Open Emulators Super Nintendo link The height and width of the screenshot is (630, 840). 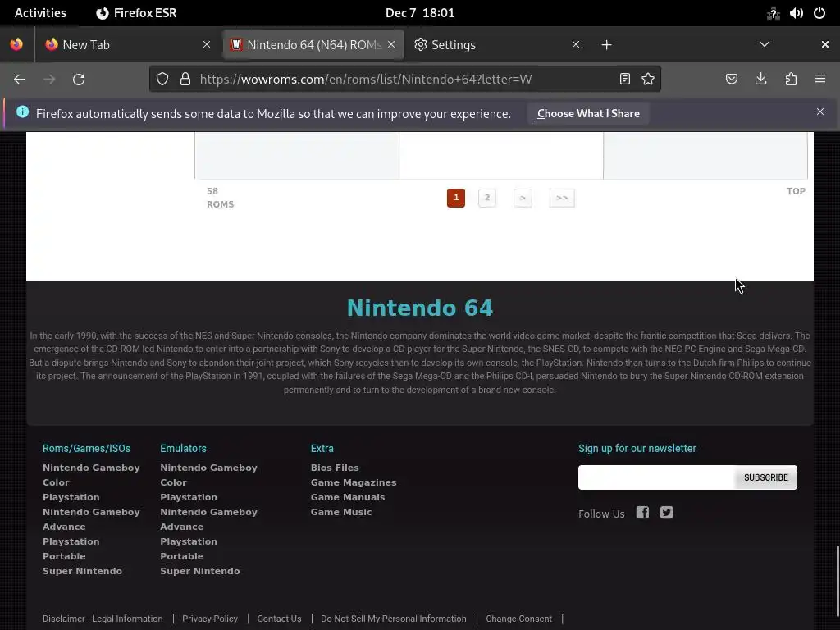pos(200,571)
